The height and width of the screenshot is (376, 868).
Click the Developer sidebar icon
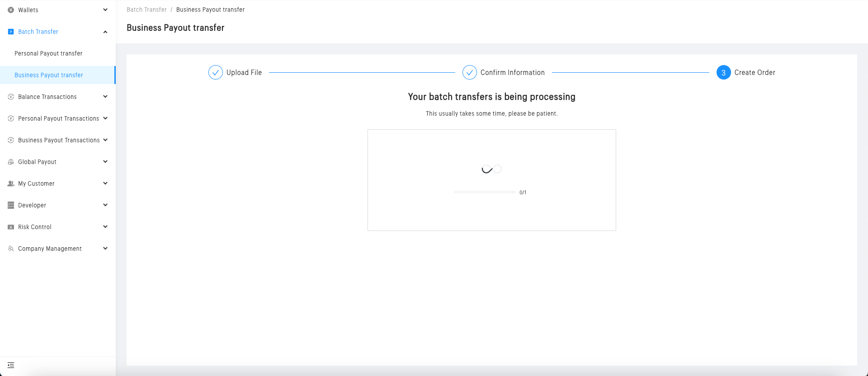coord(11,205)
